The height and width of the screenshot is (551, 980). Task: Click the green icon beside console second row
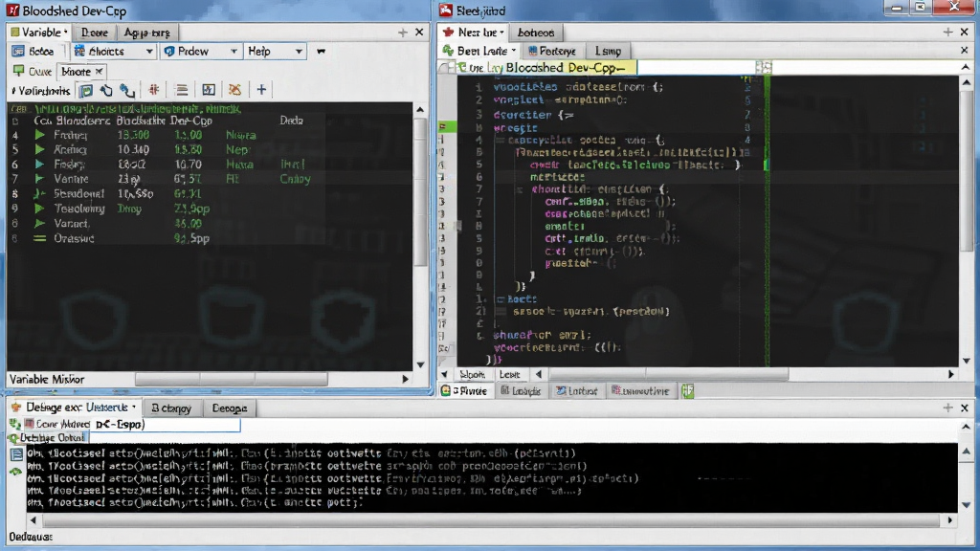tap(15, 472)
